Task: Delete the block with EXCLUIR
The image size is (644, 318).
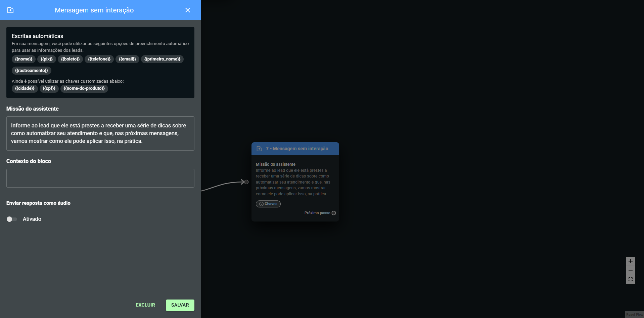Action: click(145, 305)
